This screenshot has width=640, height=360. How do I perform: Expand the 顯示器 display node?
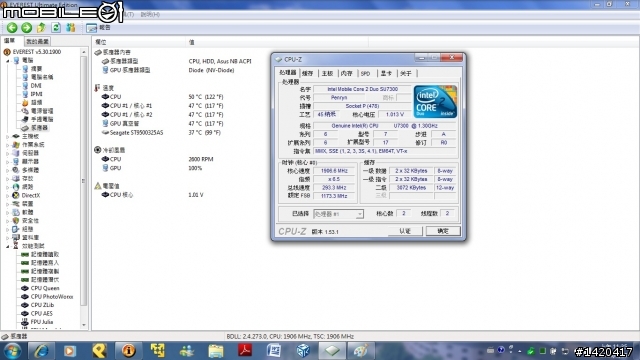[8, 162]
